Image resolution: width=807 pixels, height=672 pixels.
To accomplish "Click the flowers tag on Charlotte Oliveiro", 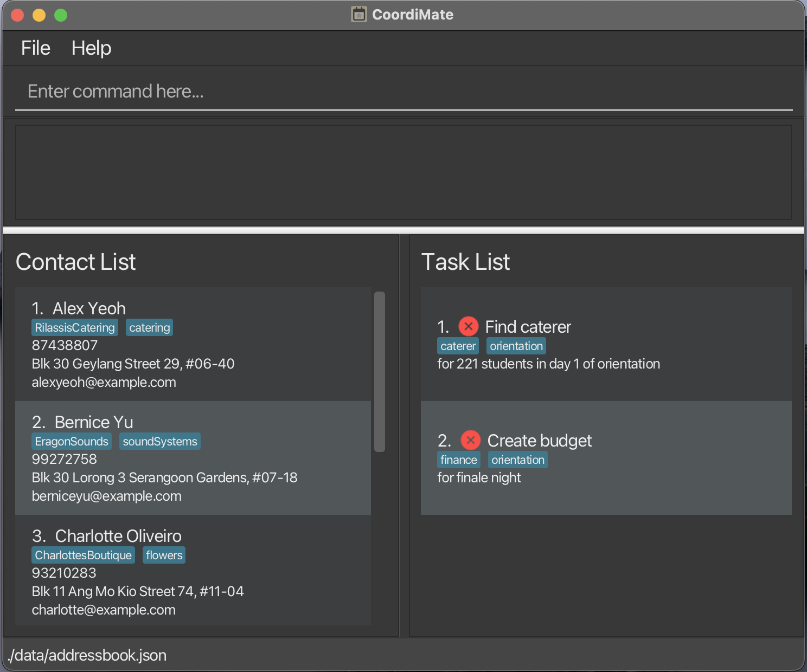I will coord(164,555).
